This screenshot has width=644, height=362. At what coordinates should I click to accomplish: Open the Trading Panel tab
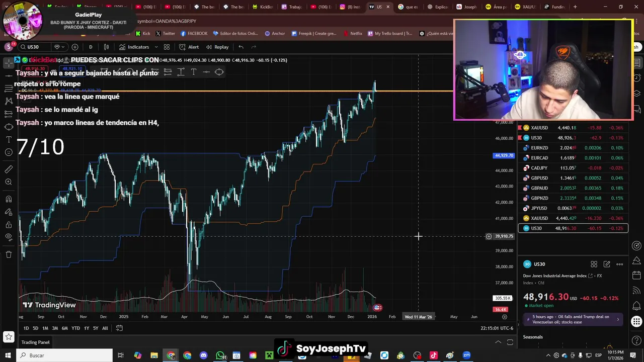(x=35, y=342)
